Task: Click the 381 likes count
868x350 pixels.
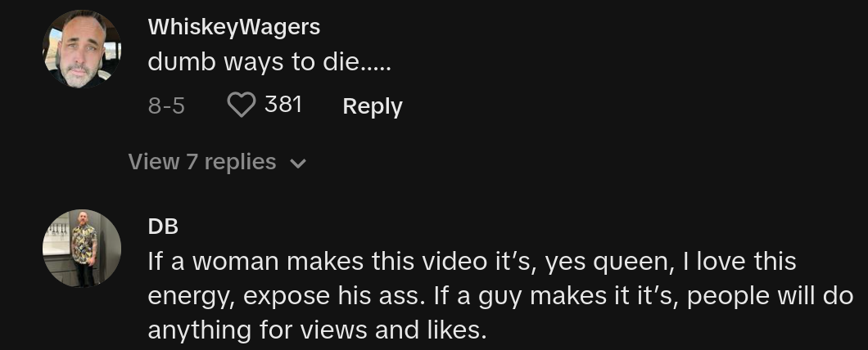Action: pos(283,104)
